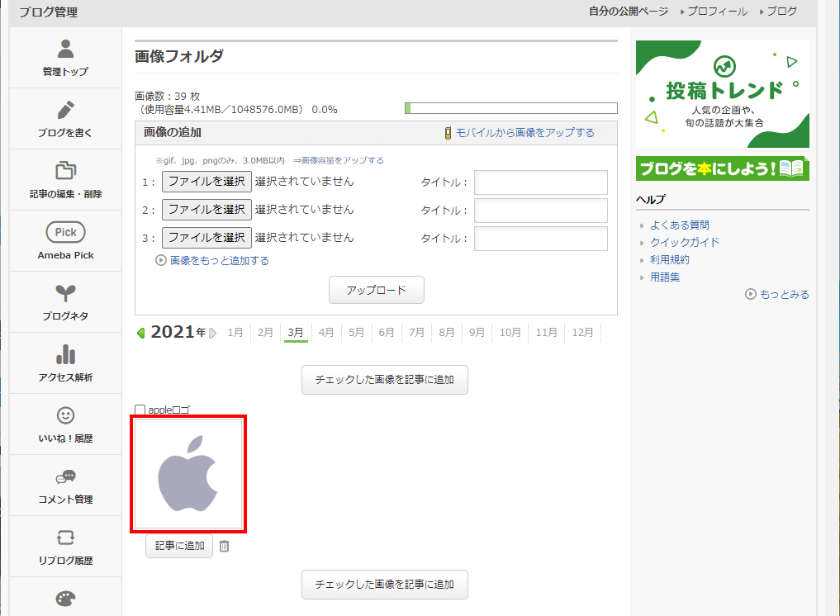The height and width of the screenshot is (616, 840).
Task: Open モバイルから画像をアップする link
Action: click(525, 133)
